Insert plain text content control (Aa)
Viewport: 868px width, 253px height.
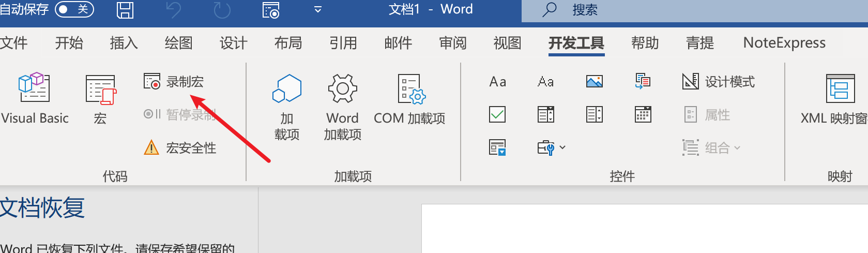coord(545,82)
